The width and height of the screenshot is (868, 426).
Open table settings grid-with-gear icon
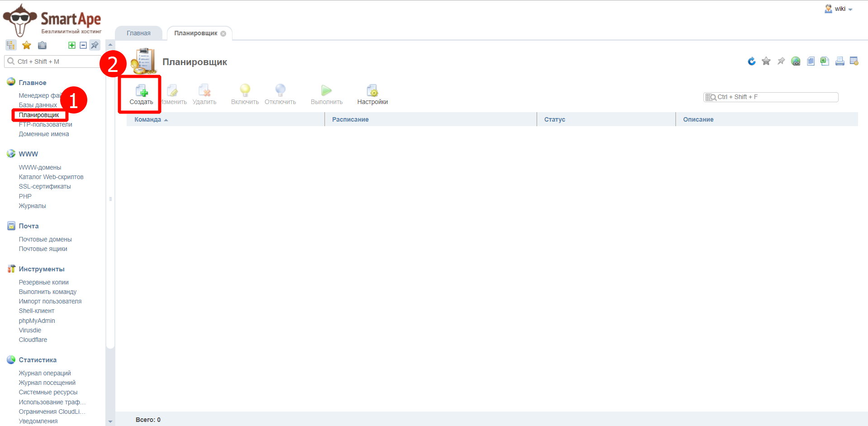[854, 61]
